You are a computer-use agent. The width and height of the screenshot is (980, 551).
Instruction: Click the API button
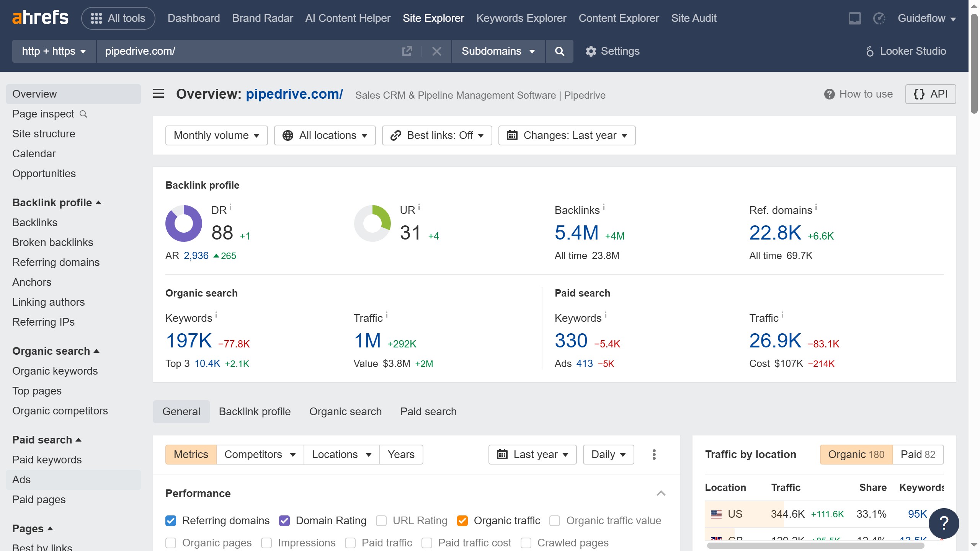[930, 94]
